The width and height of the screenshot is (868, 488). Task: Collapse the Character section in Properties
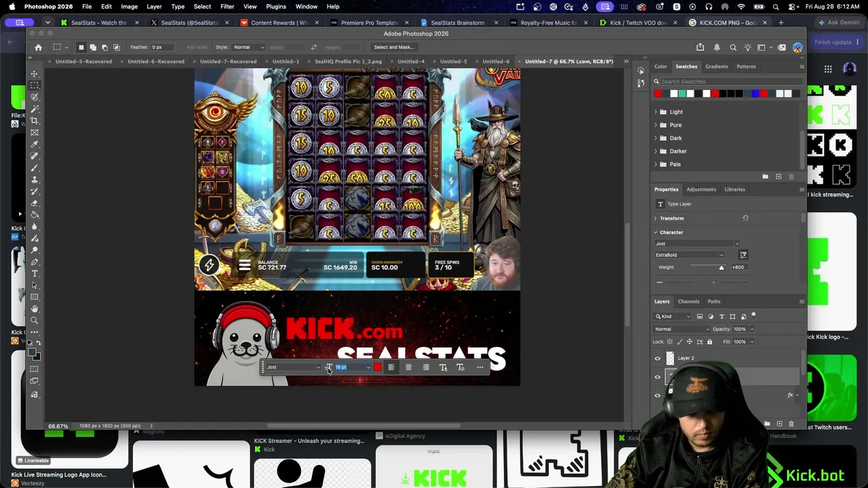[x=655, y=232]
